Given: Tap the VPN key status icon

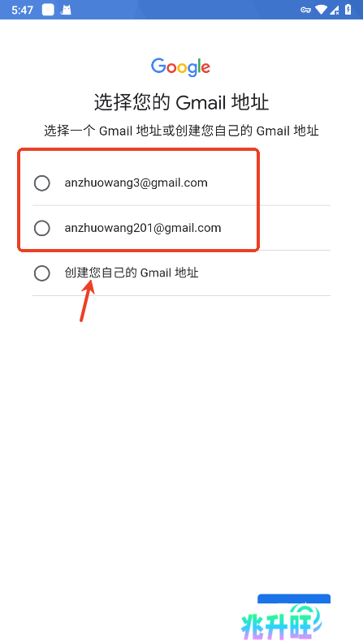Looking at the screenshot, I should click(305, 10).
